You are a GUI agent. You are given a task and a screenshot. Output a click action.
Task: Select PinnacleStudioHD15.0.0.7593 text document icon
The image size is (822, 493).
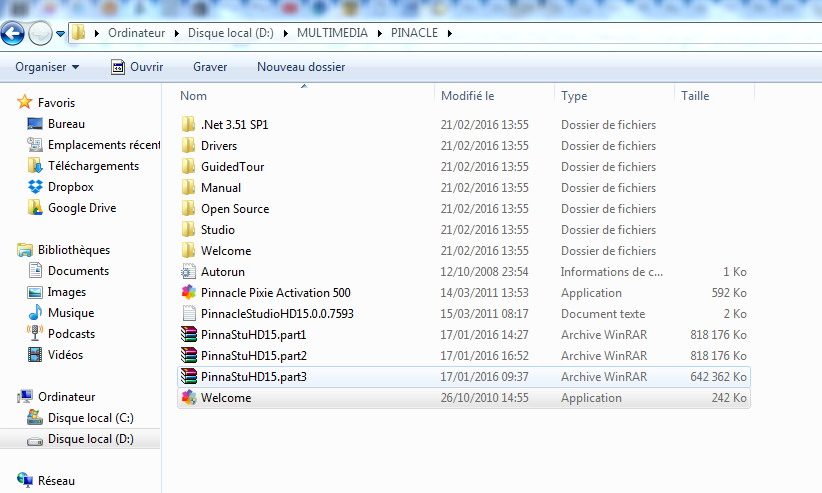pyautogui.click(x=189, y=313)
